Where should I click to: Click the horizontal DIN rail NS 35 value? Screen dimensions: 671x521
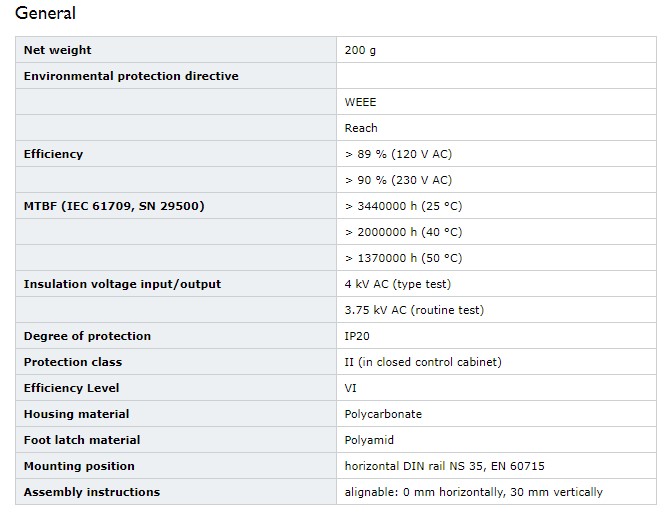click(x=445, y=466)
